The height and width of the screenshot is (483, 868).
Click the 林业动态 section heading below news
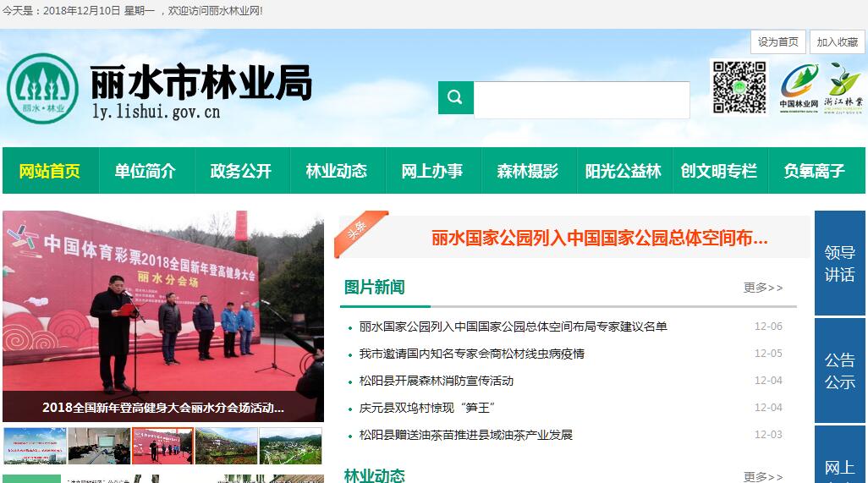(374, 475)
